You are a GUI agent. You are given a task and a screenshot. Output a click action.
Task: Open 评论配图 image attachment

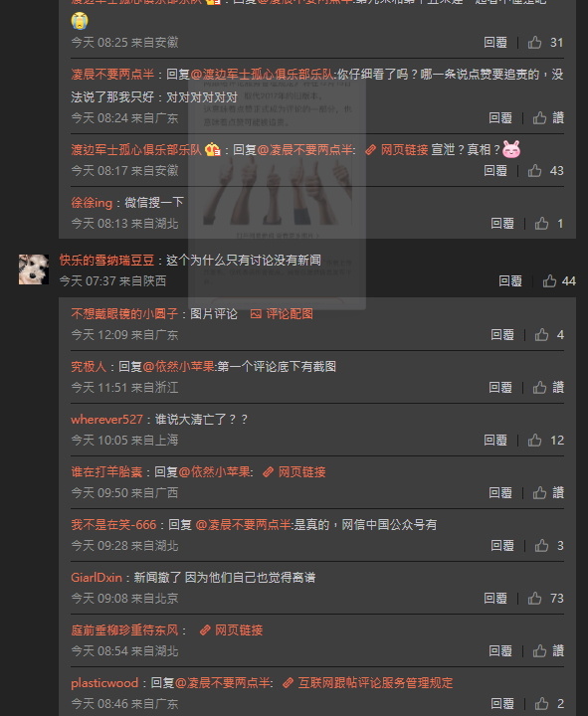point(282,313)
